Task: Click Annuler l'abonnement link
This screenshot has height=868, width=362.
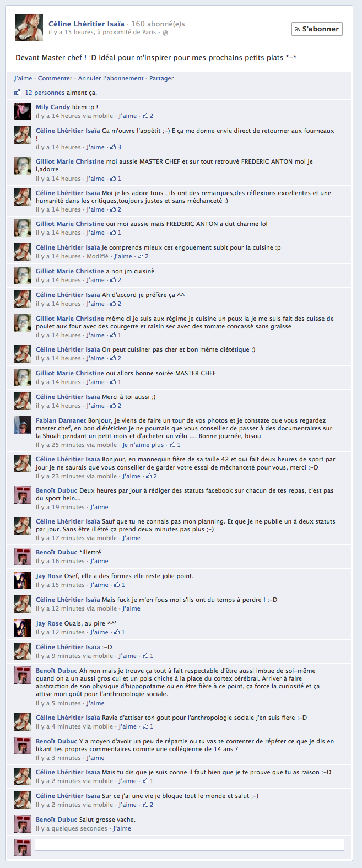Action: tap(111, 78)
